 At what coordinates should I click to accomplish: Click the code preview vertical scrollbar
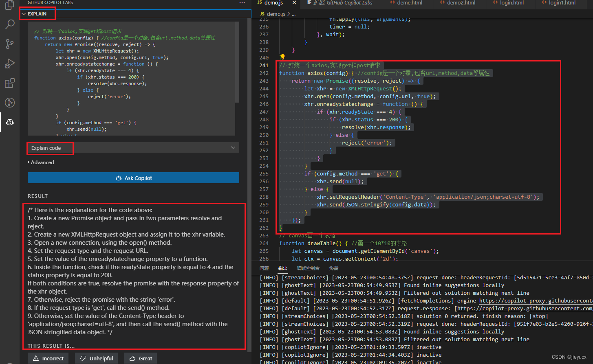(237, 61)
